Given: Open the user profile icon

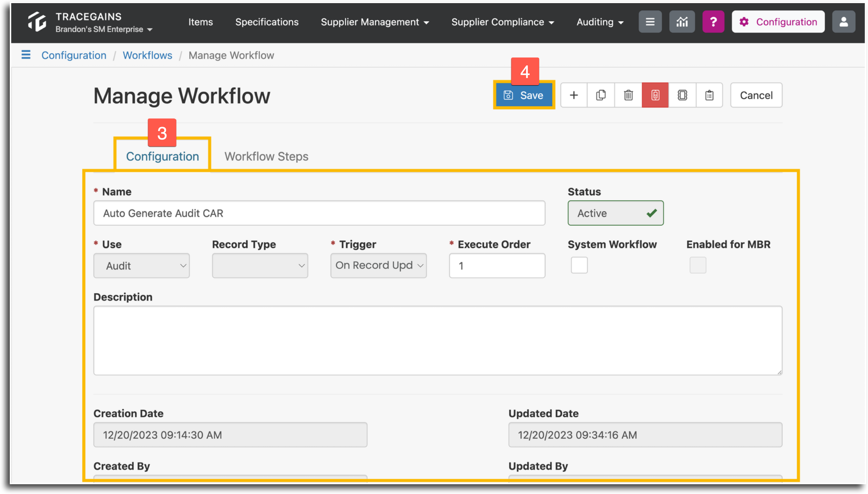Looking at the screenshot, I should point(843,22).
